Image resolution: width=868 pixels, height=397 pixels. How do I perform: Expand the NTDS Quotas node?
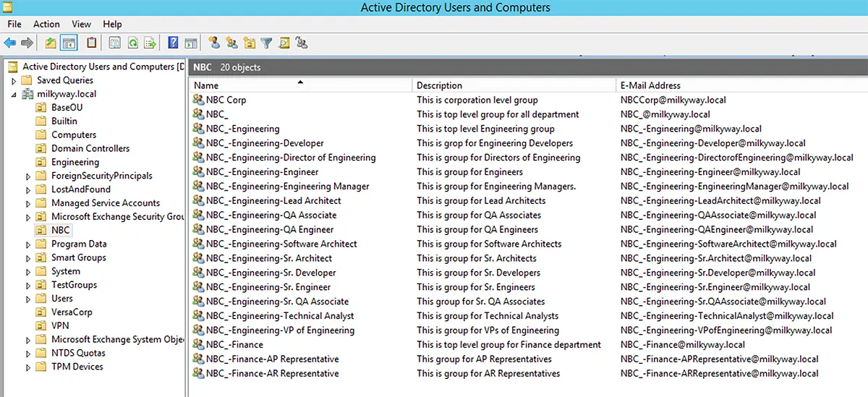27,353
